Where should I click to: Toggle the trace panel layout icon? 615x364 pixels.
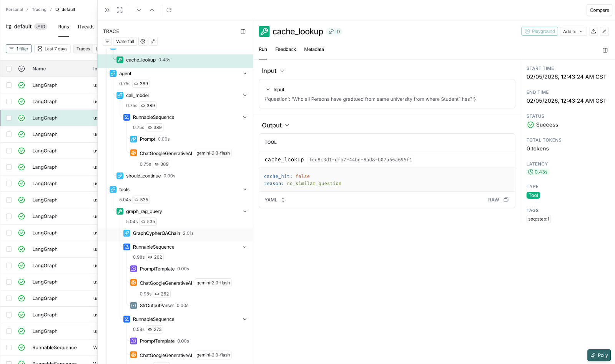point(243,32)
